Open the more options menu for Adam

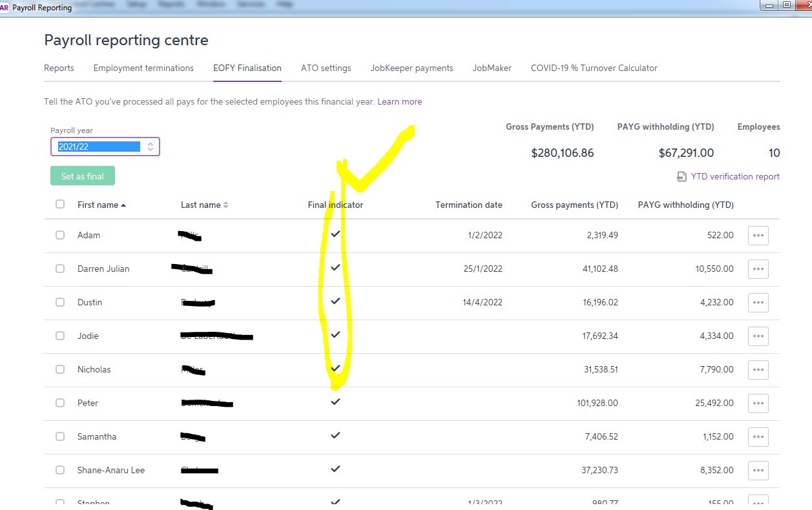click(x=758, y=236)
